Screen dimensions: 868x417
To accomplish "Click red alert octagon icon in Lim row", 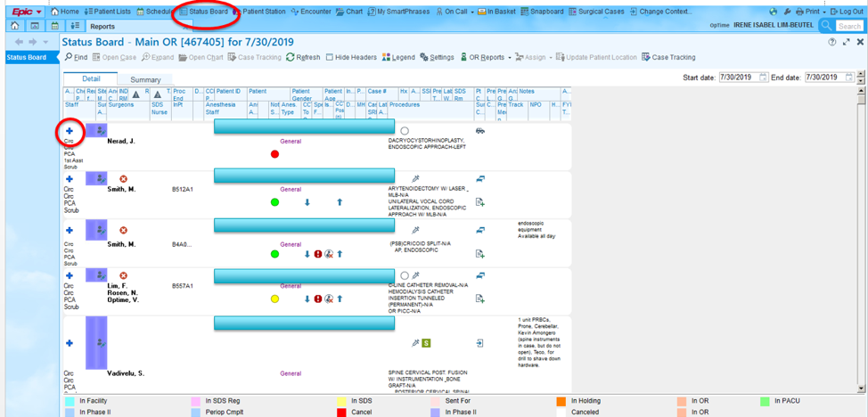I will [x=318, y=299].
